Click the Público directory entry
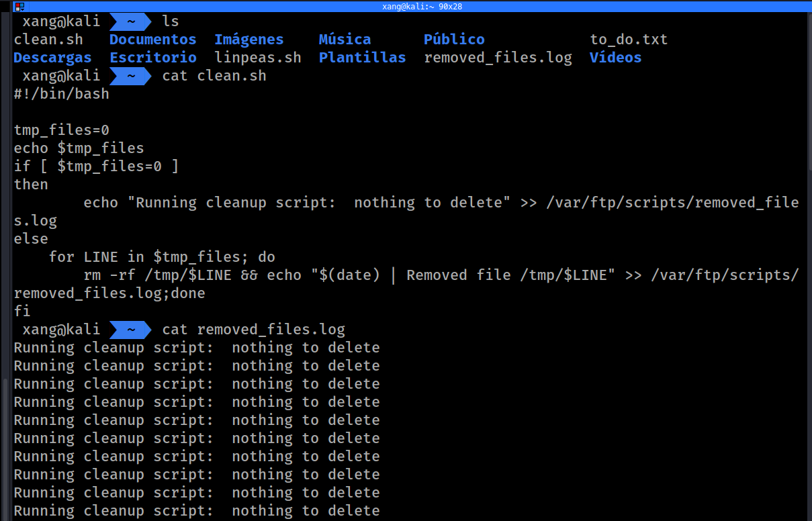The height and width of the screenshot is (521, 812). (453, 40)
